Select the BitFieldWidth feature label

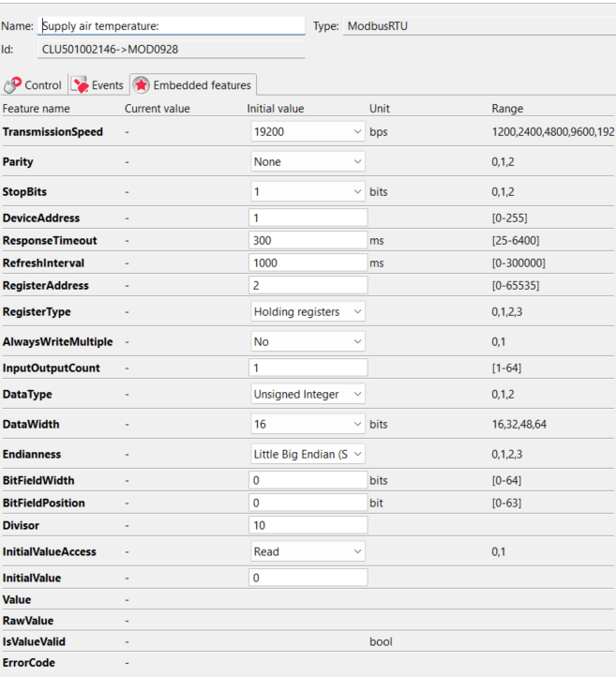(x=38, y=480)
